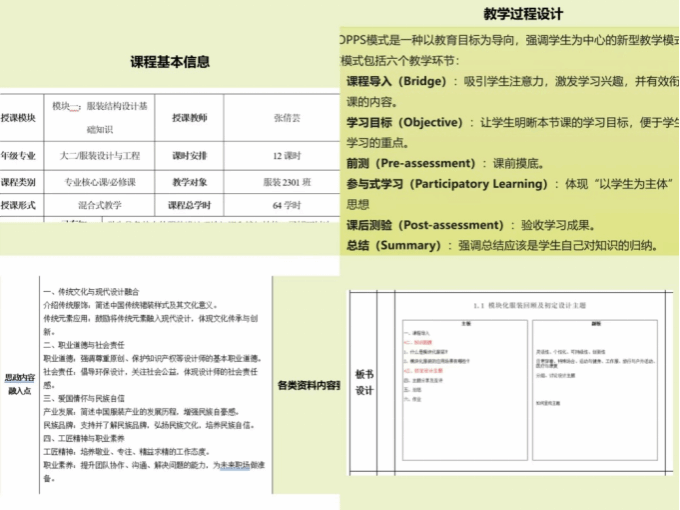Select the 课时安排 label cell
680x510 pixels.
pos(190,156)
